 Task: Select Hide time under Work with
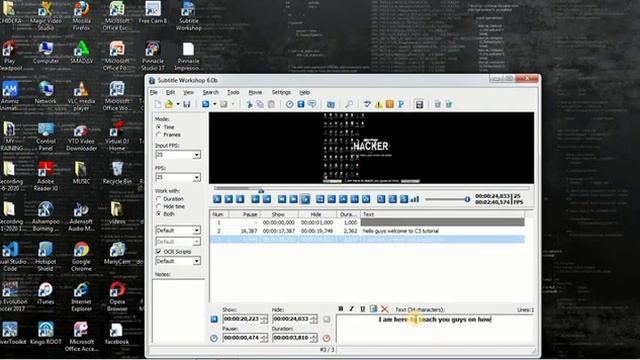tap(159, 207)
